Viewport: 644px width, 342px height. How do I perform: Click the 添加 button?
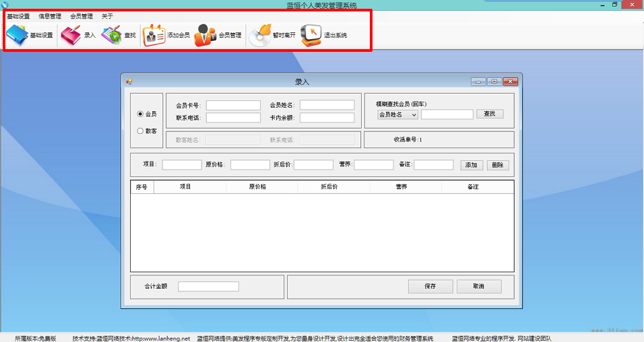pyautogui.click(x=472, y=165)
